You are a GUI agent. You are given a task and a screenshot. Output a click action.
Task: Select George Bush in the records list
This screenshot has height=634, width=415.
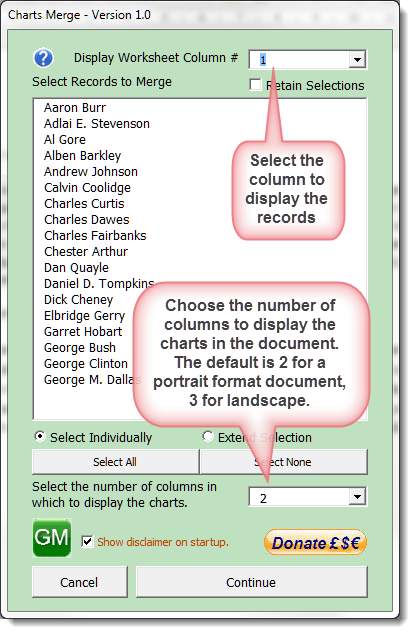coord(80,348)
